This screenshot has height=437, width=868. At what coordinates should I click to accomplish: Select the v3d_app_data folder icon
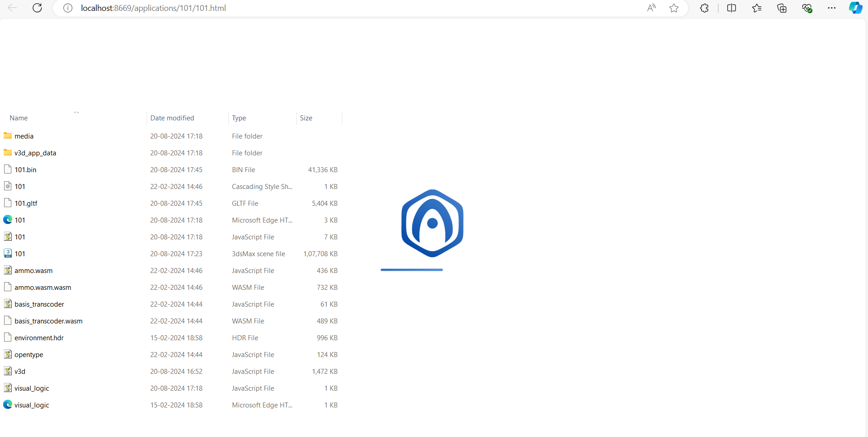click(x=8, y=153)
